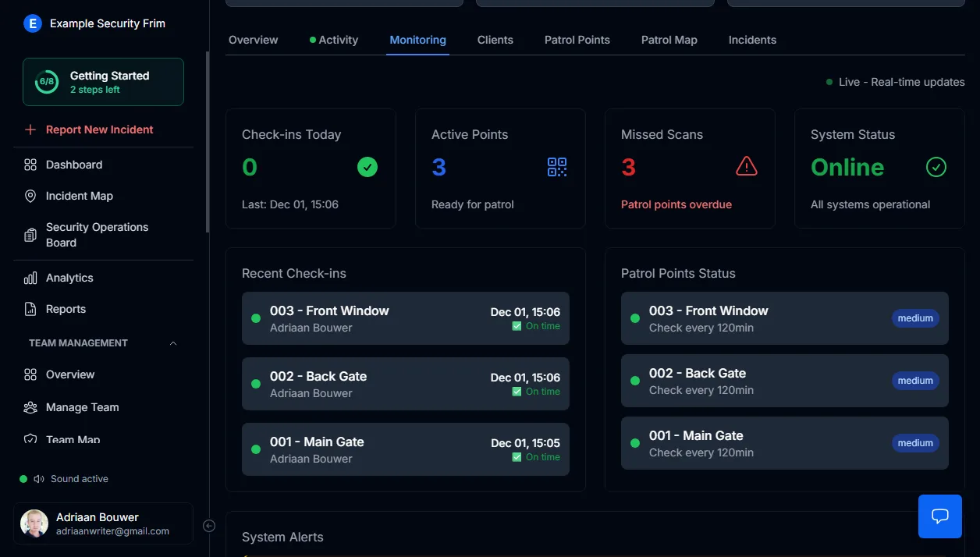Open Reports from the sidebar

[66, 309]
